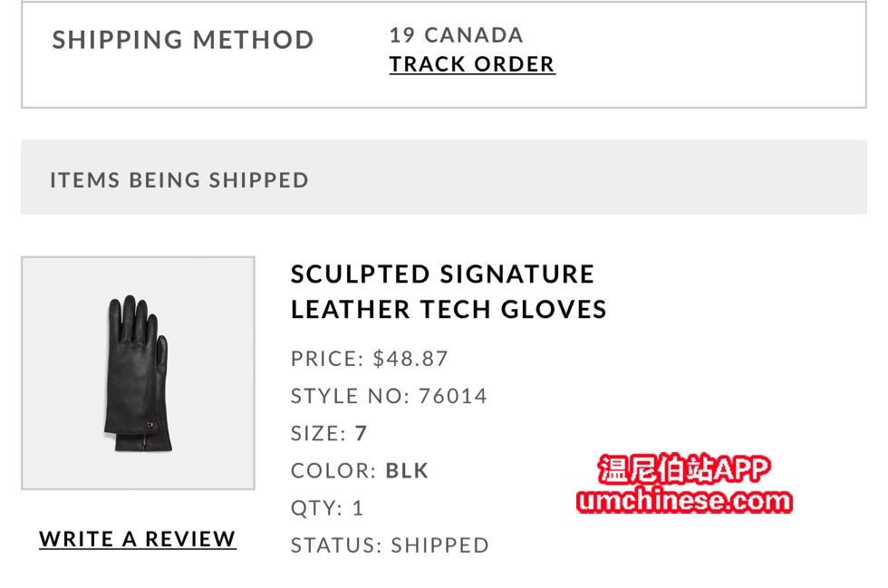Image resolution: width=888 pixels, height=588 pixels.
Task: Click the Write a Review link
Action: 138,539
